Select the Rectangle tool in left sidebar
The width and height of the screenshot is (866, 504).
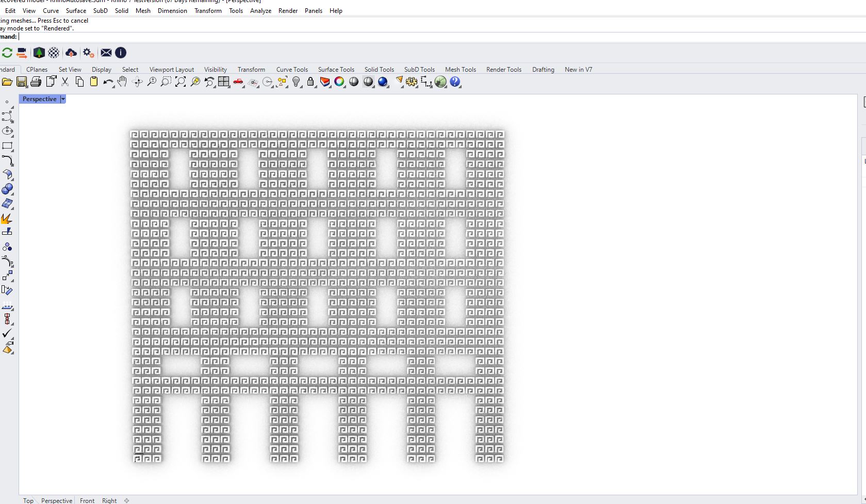(x=7, y=147)
